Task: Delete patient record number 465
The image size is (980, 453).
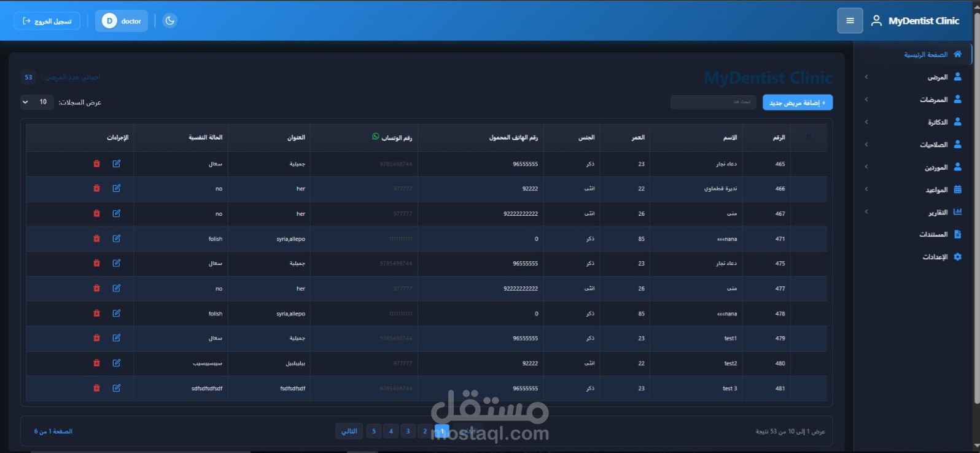Action: [96, 163]
